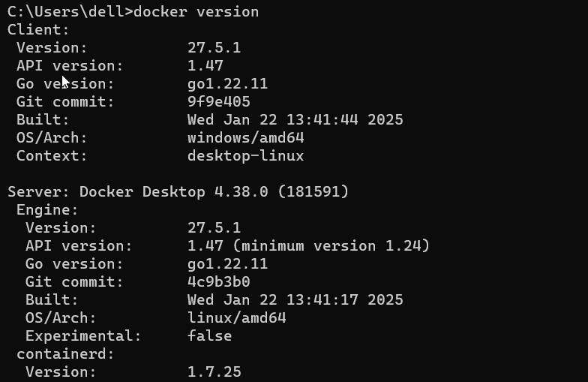Click the windows/amd64 OS/Arch value

click(246, 138)
